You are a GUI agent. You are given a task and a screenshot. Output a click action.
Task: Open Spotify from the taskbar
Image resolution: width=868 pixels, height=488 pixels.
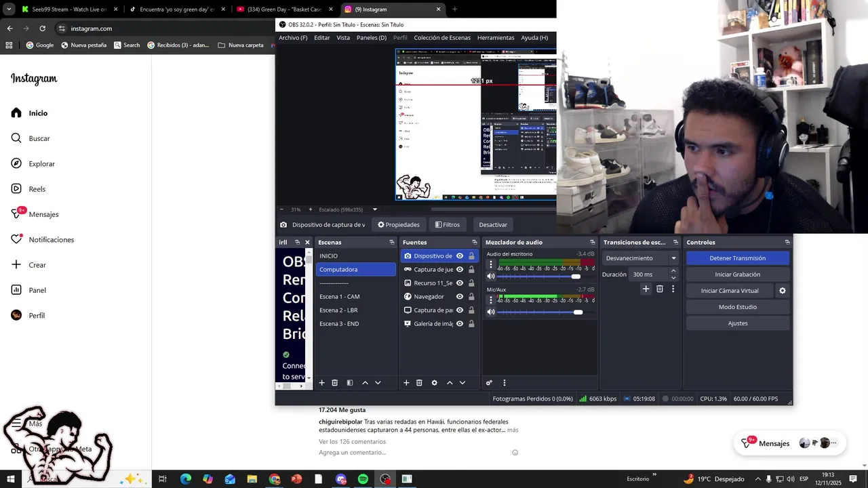[x=363, y=479]
